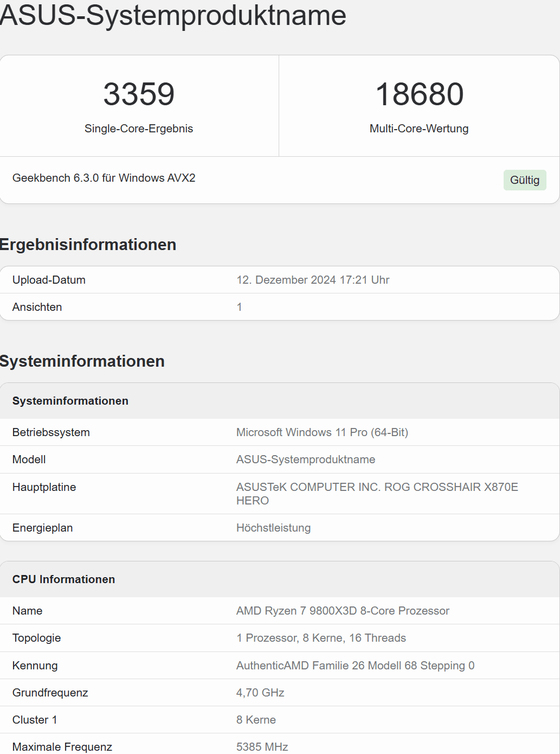Select the 'Maximale Frequenz' row label
This screenshot has width=560, height=754.
coord(62,747)
